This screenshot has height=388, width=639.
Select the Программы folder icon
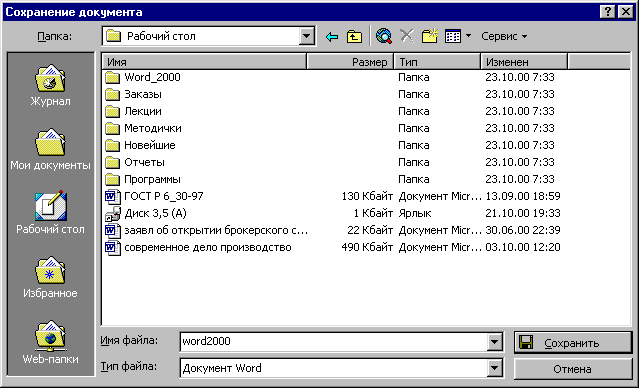click(112, 180)
